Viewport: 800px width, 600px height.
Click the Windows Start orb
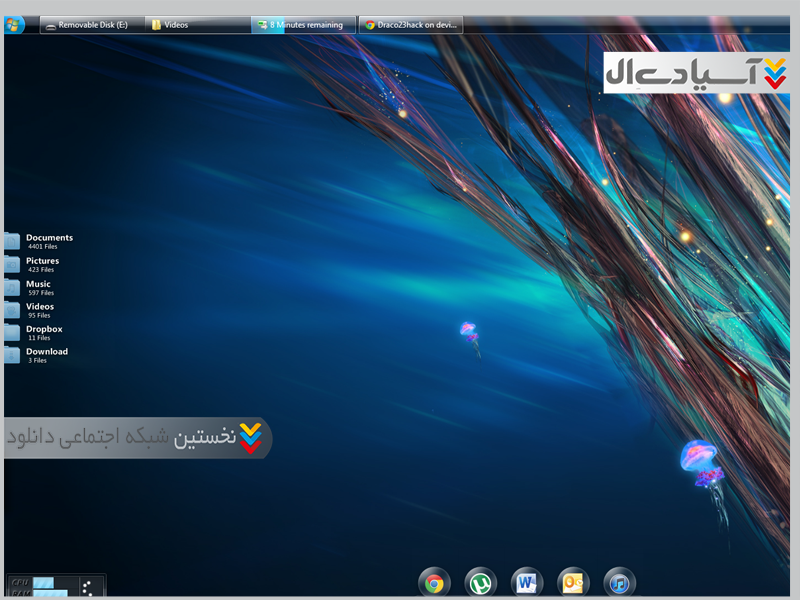click(x=15, y=24)
